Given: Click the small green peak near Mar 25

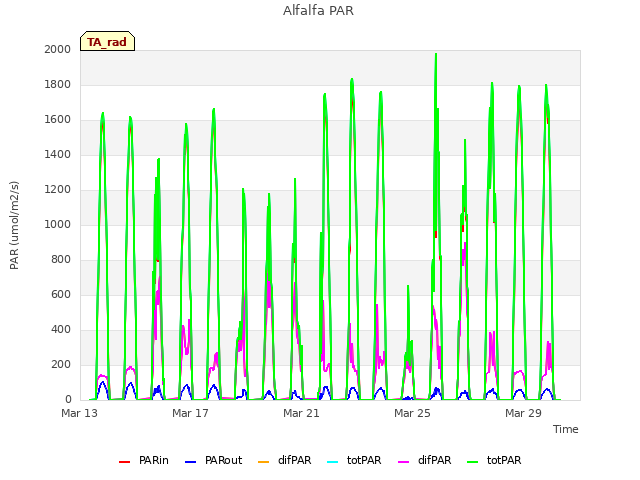Looking at the screenshot, I should click(x=408, y=287).
